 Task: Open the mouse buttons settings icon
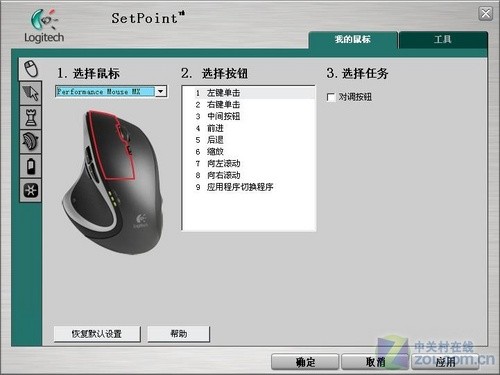click(x=31, y=69)
